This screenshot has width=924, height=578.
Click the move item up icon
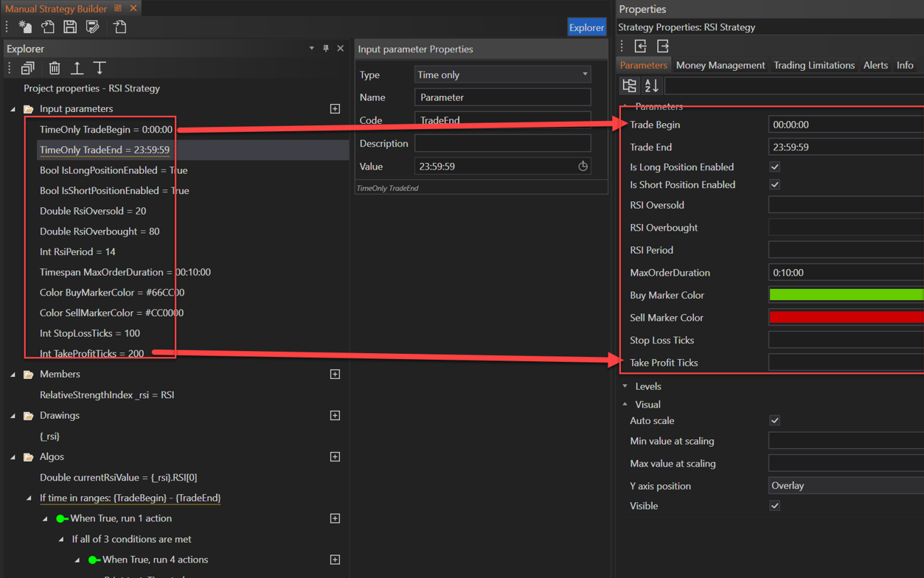point(77,69)
